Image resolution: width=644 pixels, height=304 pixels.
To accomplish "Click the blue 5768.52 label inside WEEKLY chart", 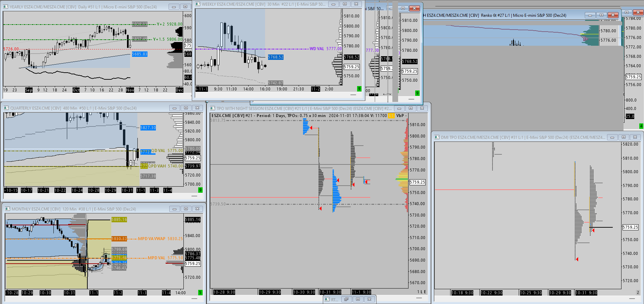I will 276,57.
